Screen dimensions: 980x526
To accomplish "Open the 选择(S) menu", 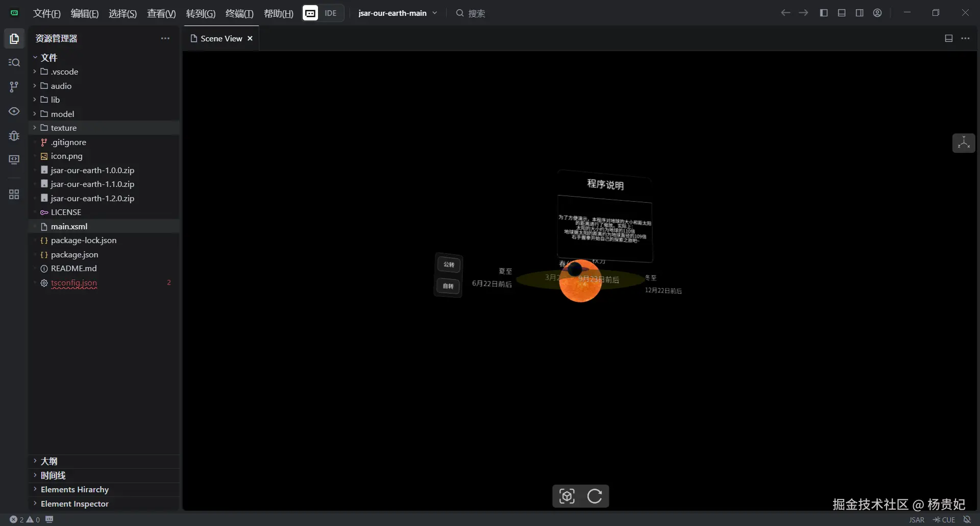I will [122, 13].
